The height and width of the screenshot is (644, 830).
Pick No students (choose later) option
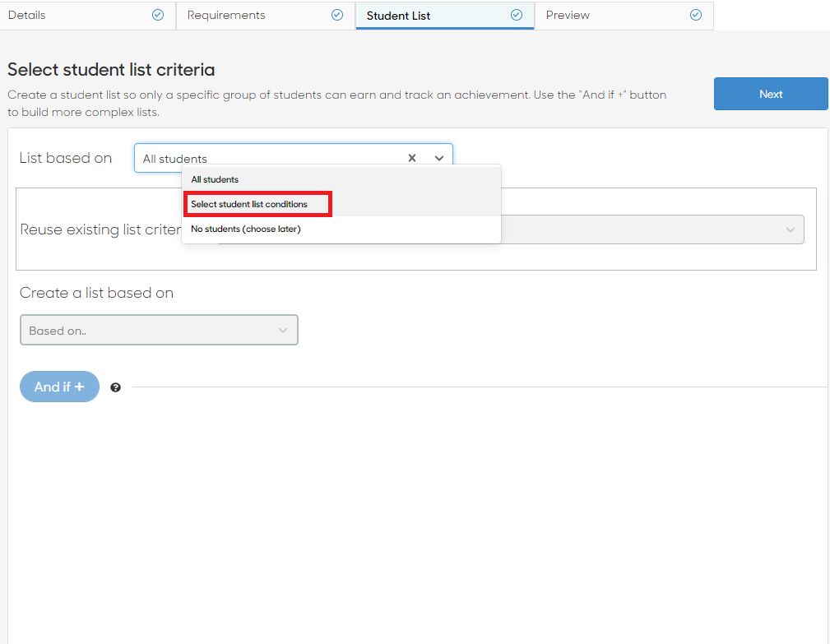(x=341, y=229)
